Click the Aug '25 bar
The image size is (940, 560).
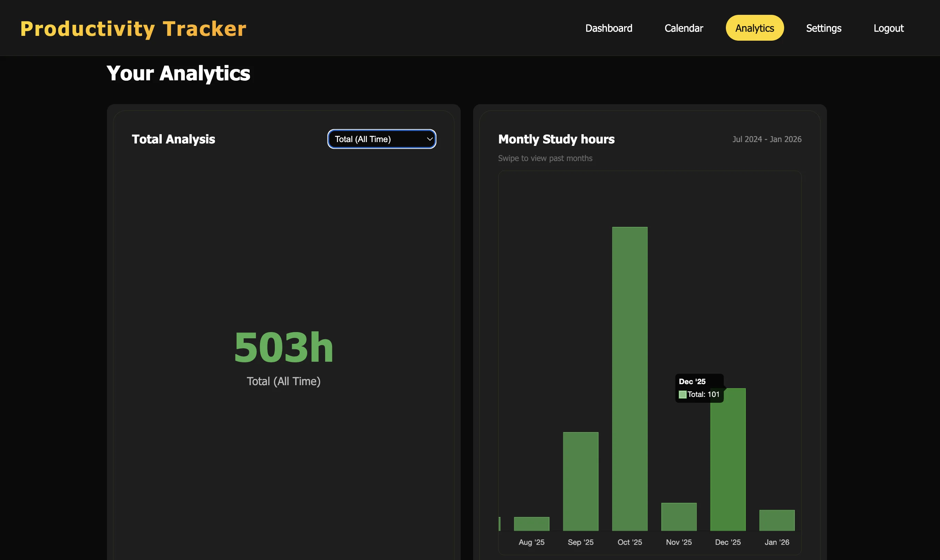pyautogui.click(x=531, y=524)
